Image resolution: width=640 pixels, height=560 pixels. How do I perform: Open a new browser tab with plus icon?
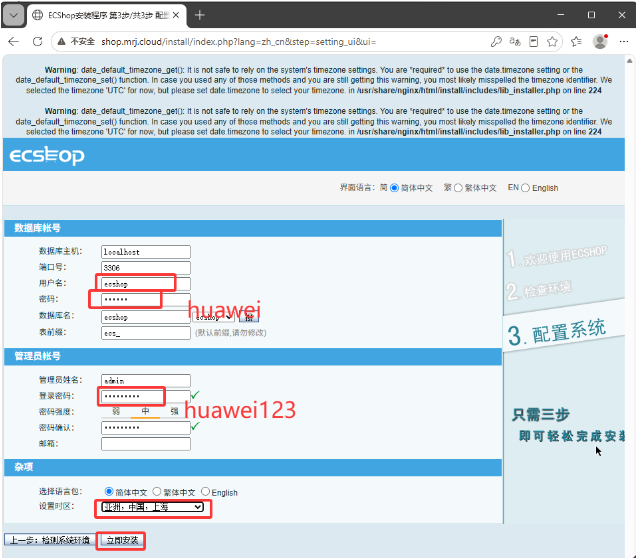point(200,16)
